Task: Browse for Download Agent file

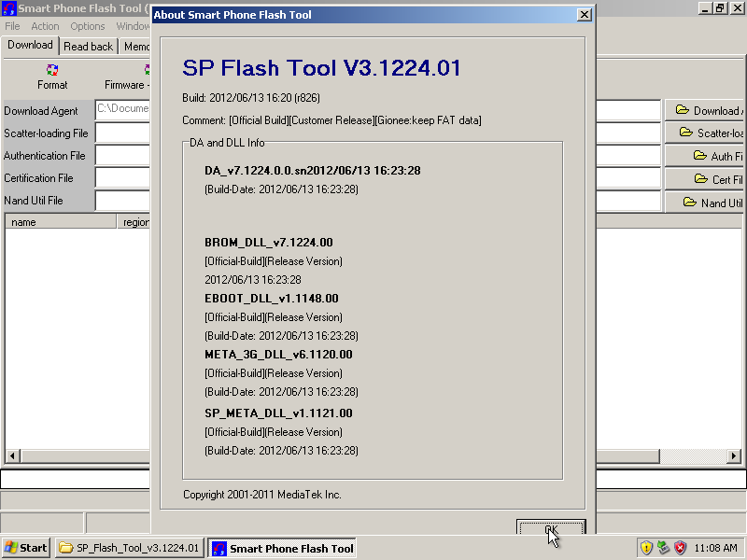Action: pyautogui.click(x=705, y=110)
